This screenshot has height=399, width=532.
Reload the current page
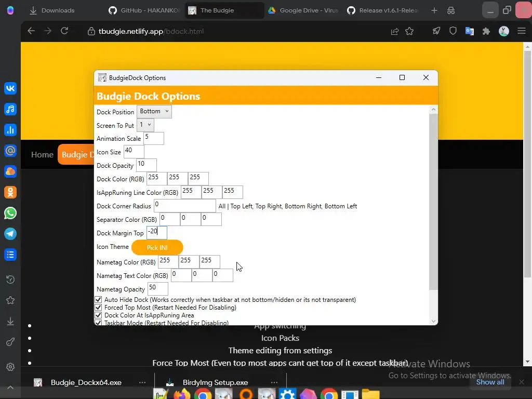point(64,31)
